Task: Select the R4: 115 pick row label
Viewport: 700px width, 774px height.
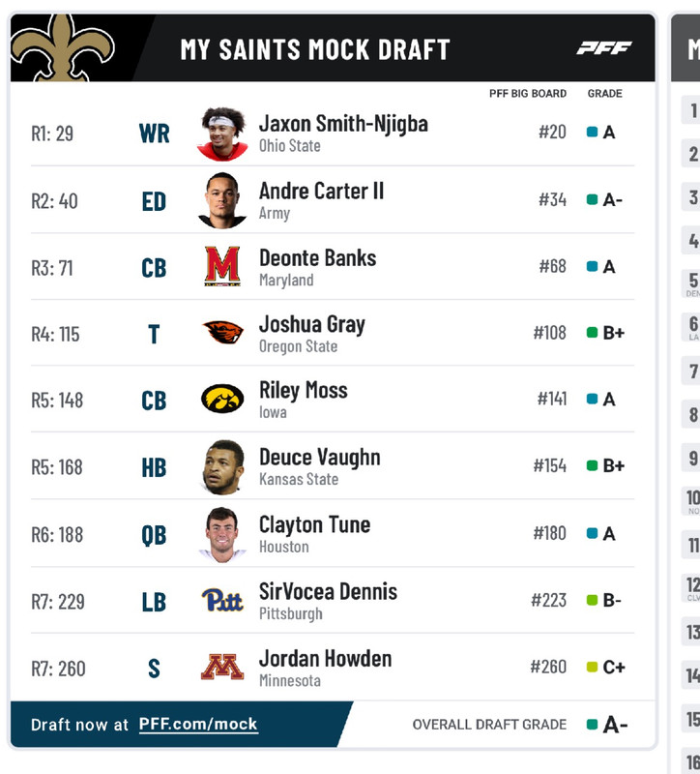Action: pyautogui.click(x=55, y=334)
